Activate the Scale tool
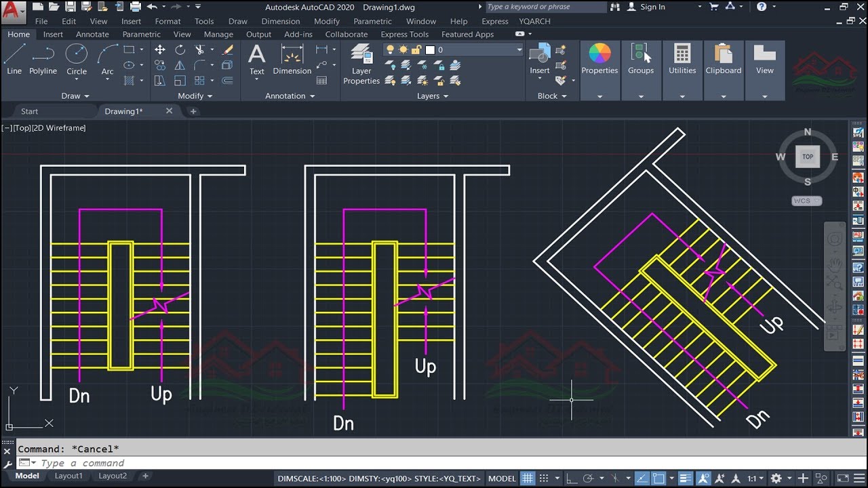Screen dimensions: 868x488 point(180,81)
